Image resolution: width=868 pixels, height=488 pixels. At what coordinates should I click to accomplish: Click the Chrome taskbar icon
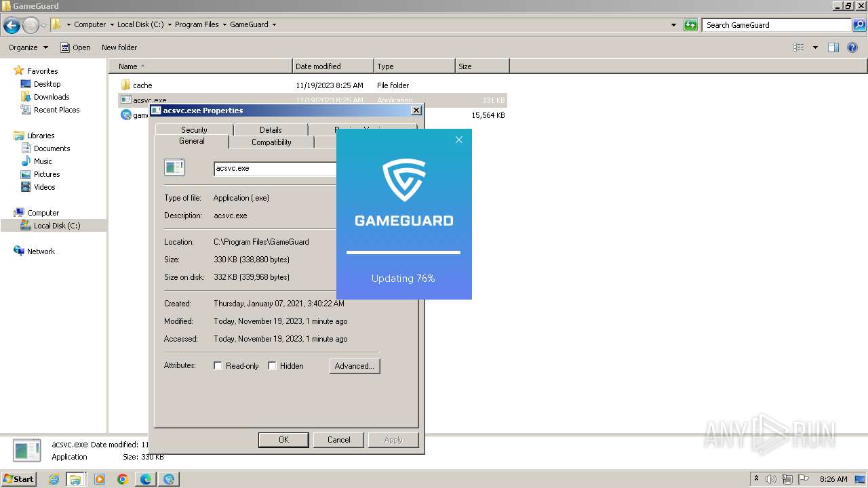click(123, 479)
